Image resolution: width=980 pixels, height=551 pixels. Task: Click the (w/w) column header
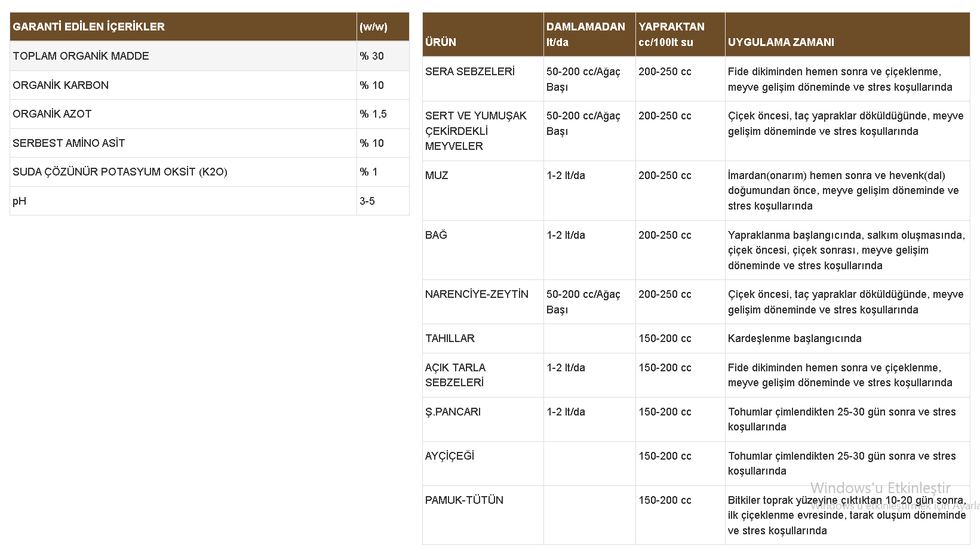pos(373,27)
